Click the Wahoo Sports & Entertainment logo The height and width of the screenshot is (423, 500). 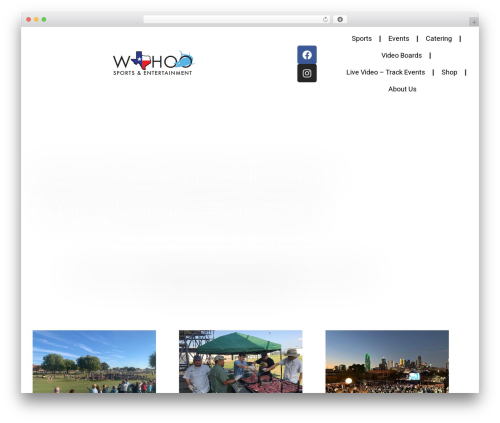(153, 63)
